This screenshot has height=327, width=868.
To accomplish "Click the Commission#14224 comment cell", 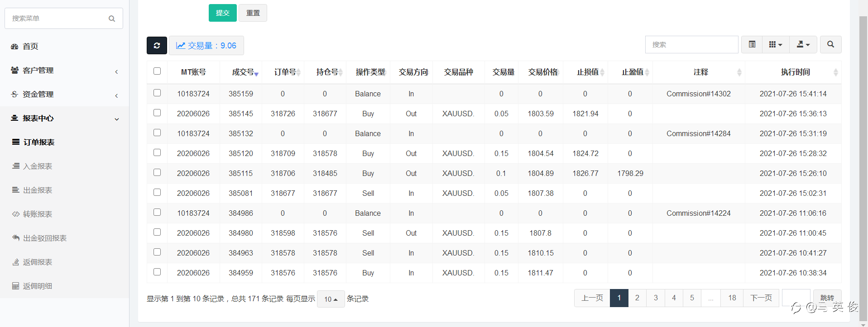I will click(x=699, y=213).
